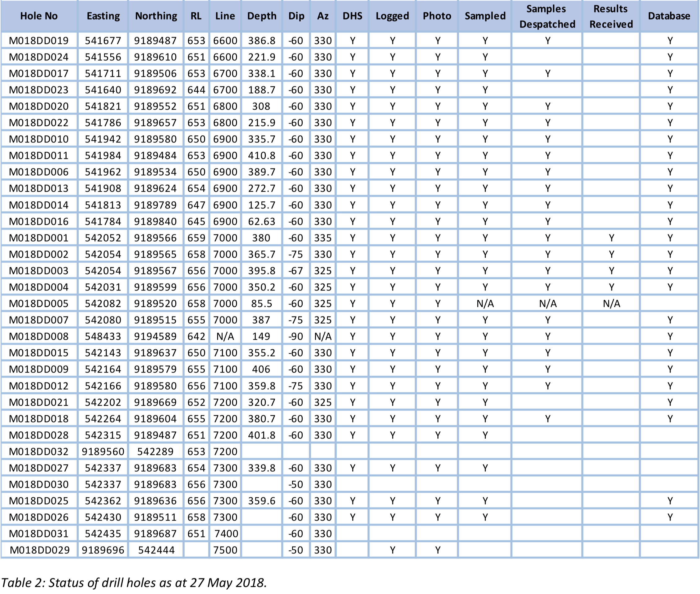The height and width of the screenshot is (594, 700).
Task: Click the northing value 9194589
Action: [x=155, y=336]
